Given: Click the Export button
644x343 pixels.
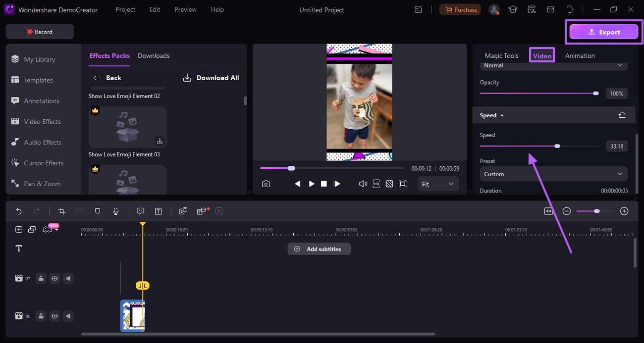Looking at the screenshot, I should (603, 32).
